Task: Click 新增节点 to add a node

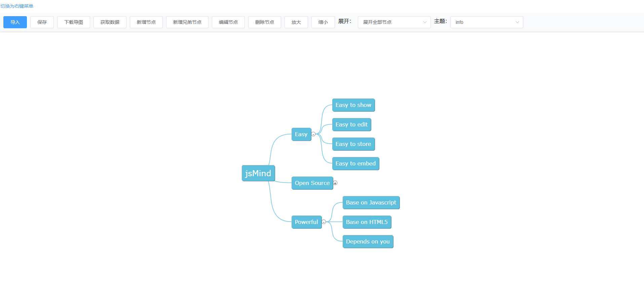Action: tap(146, 22)
